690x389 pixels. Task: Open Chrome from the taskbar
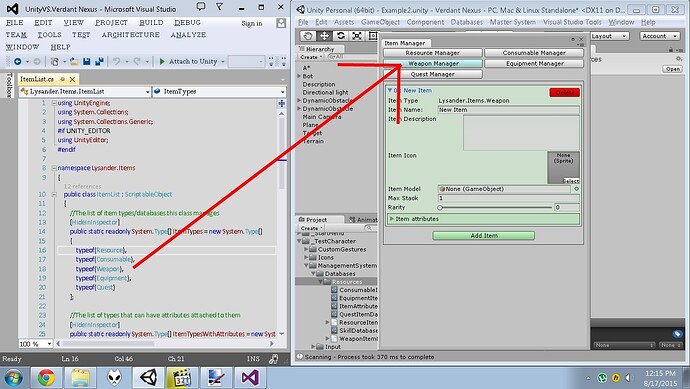click(x=46, y=378)
